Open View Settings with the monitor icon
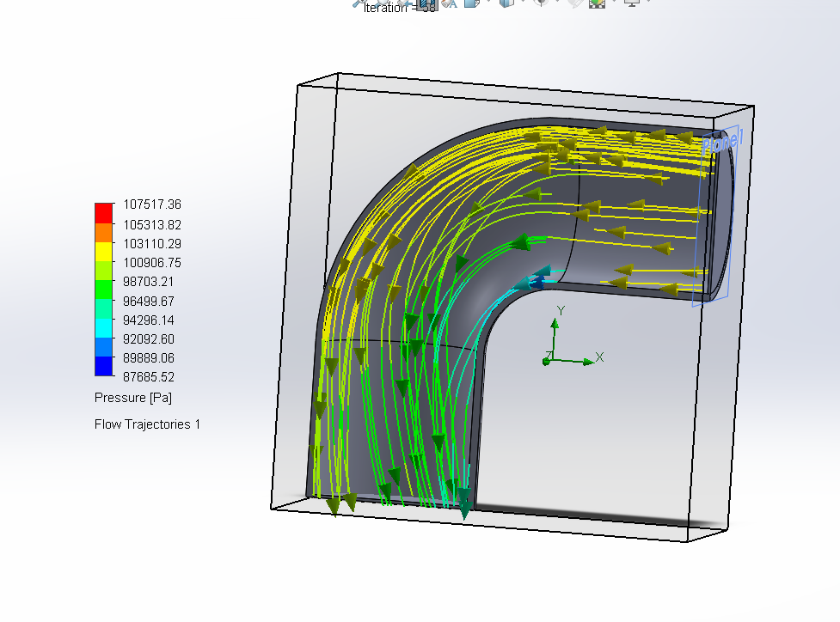840x622 pixels. pos(630,4)
